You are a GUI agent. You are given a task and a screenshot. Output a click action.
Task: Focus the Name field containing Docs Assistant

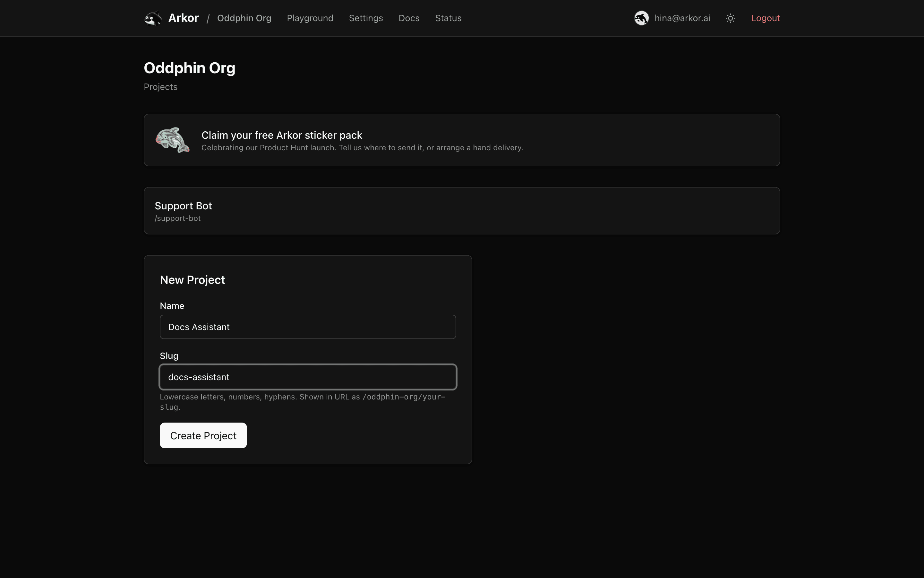pyautogui.click(x=308, y=327)
